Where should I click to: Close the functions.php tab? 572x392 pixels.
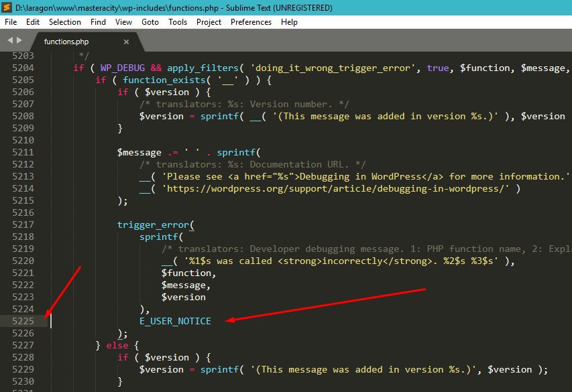(x=126, y=42)
